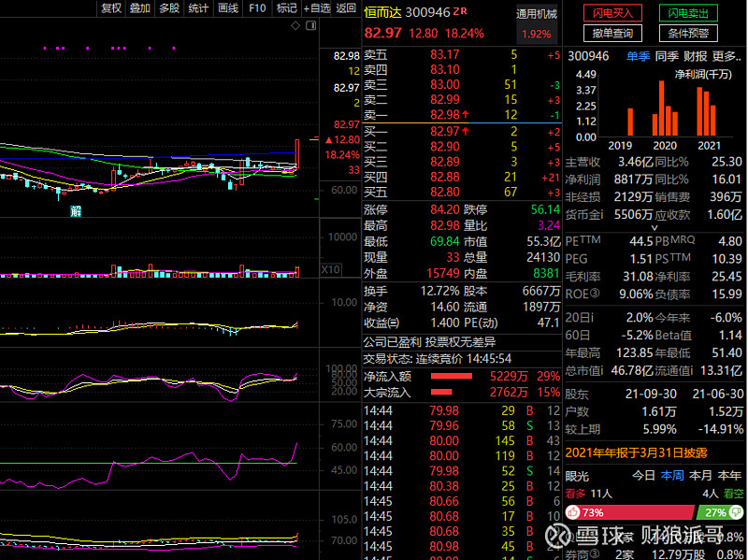
Task: Select the 今日 sentiment tab
Action: (643, 476)
